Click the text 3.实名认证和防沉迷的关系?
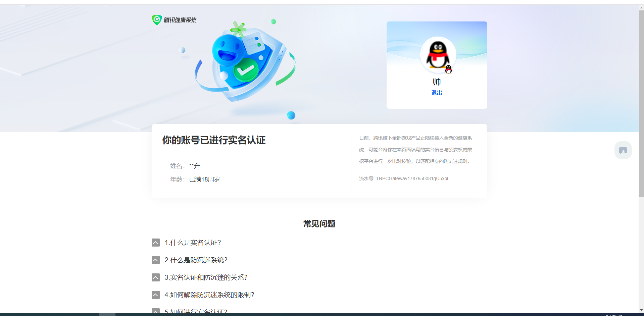 coord(206,277)
